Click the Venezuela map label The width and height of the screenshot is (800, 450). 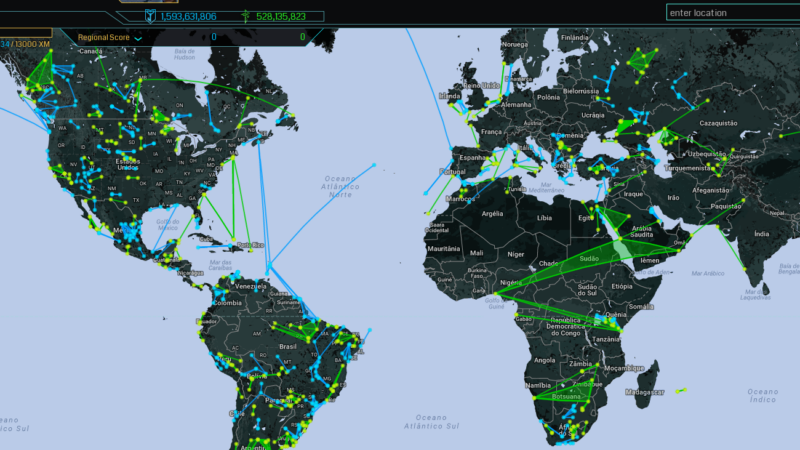pos(251,286)
